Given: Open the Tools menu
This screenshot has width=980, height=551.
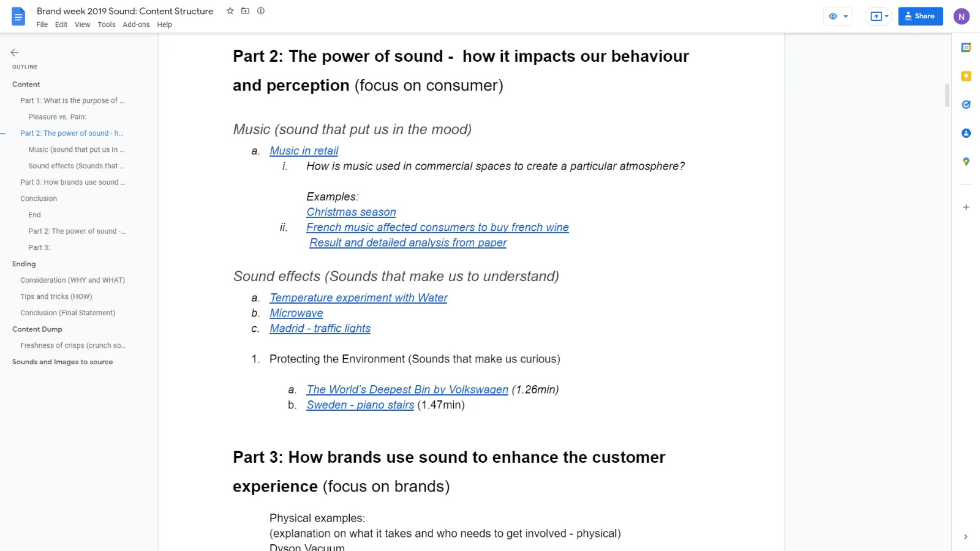Looking at the screenshot, I should point(107,24).
